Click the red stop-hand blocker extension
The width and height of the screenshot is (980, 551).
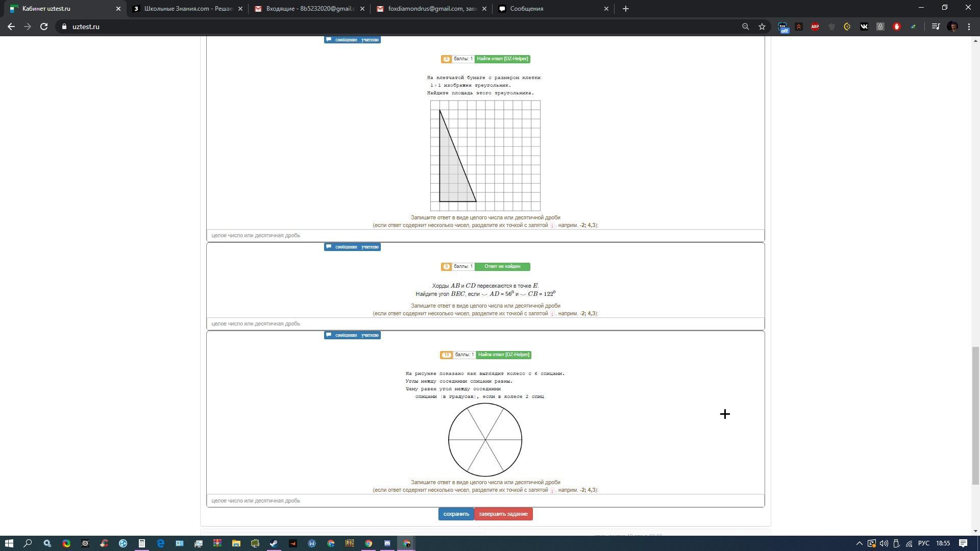pyautogui.click(x=896, y=27)
